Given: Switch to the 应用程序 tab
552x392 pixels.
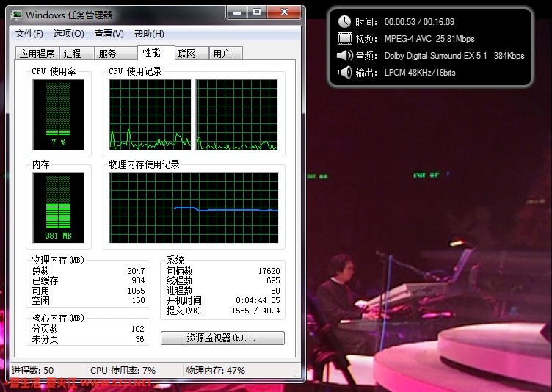Looking at the screenshot, I should (37, 54).
